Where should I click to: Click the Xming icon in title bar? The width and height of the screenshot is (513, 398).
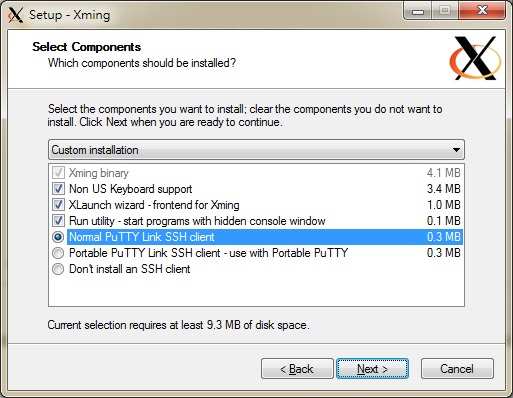click(x=15, y=15)
